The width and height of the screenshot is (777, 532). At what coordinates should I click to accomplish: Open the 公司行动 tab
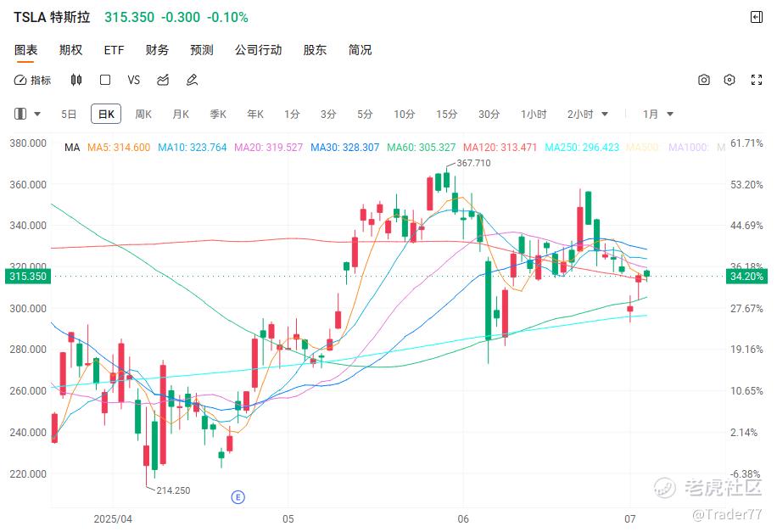point(258,50)
